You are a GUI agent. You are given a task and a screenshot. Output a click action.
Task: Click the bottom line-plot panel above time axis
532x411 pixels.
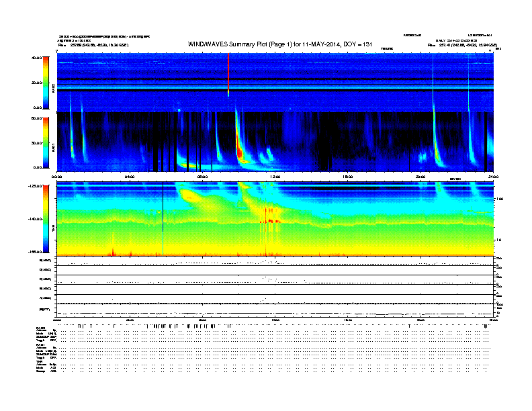(x=275, y=310)
